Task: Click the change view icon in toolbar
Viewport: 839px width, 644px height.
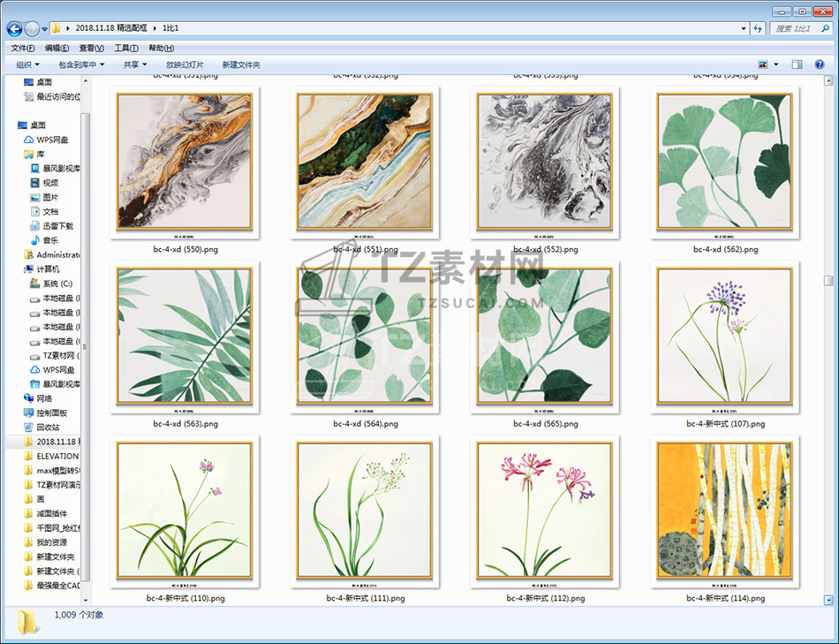Action: point(763,64)
